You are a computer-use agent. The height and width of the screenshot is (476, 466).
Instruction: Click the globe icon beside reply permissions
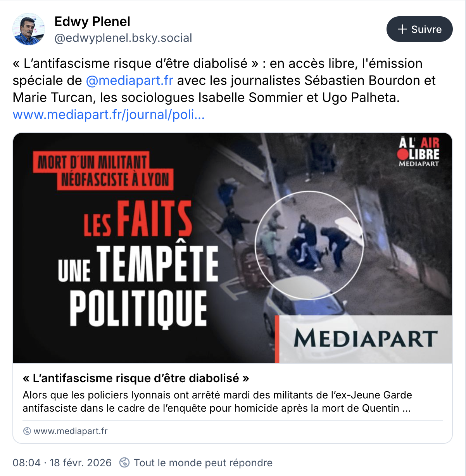coord(124,462)
